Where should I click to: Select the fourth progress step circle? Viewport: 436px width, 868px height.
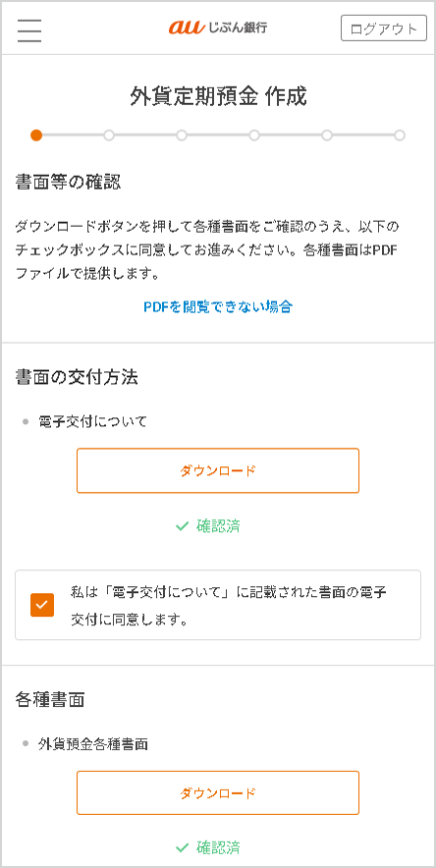(254, 136)
